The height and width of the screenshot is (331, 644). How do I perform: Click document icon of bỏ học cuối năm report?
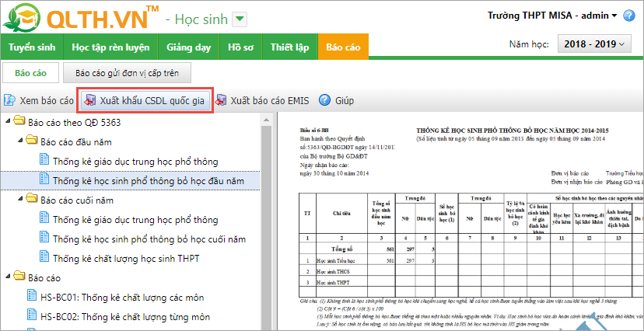(x=44, y=238)
